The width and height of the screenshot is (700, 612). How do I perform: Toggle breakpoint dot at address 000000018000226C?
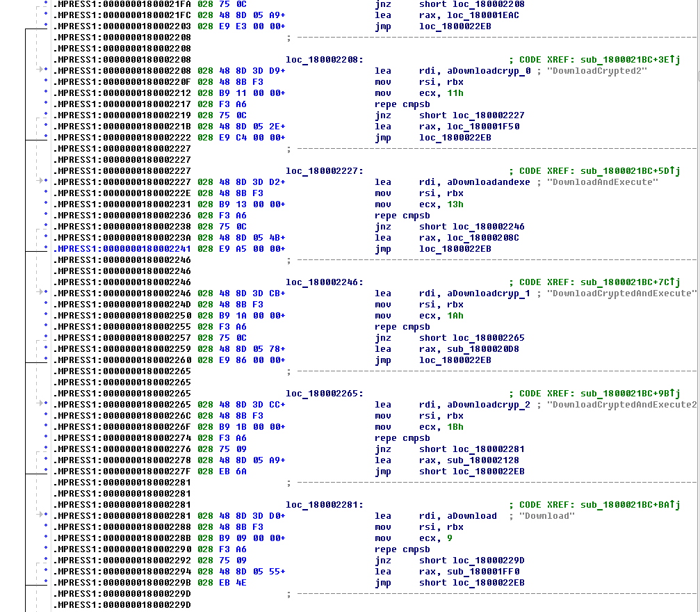(46, 414)
